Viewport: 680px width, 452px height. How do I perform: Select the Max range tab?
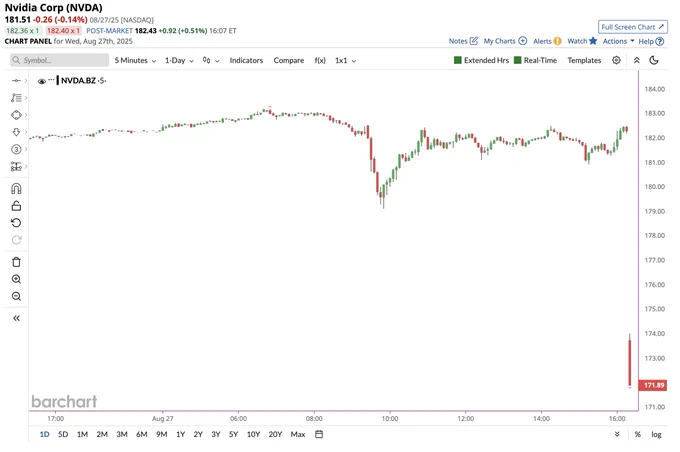298,434
